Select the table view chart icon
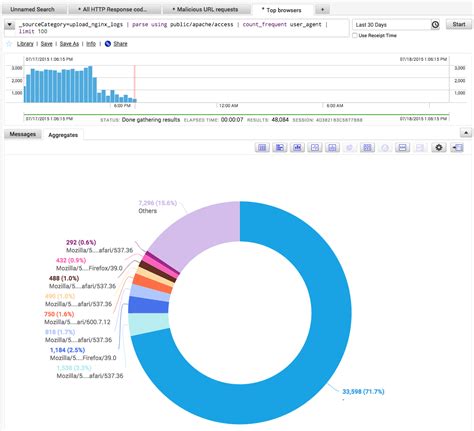 [262, 147]
